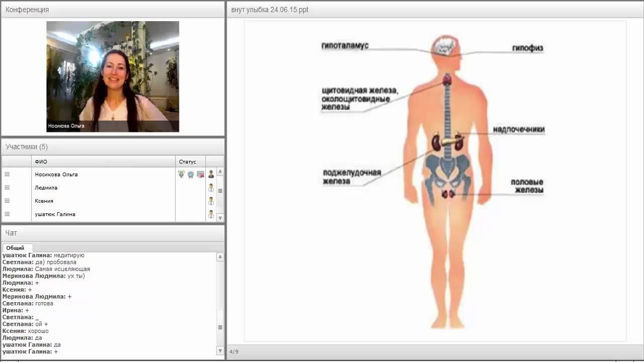This screenshot has width=644, height=362.
Task: Click chat message 'Меринова Людмила: ух ты)'
Action: click(x=44, y=276)
